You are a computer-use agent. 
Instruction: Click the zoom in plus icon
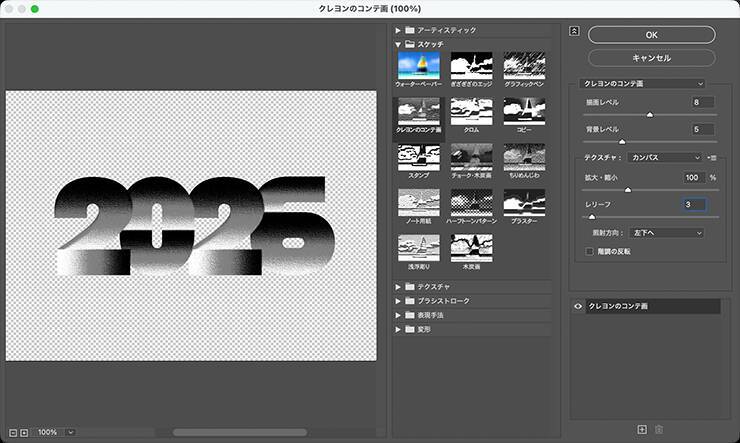point(24,433)
